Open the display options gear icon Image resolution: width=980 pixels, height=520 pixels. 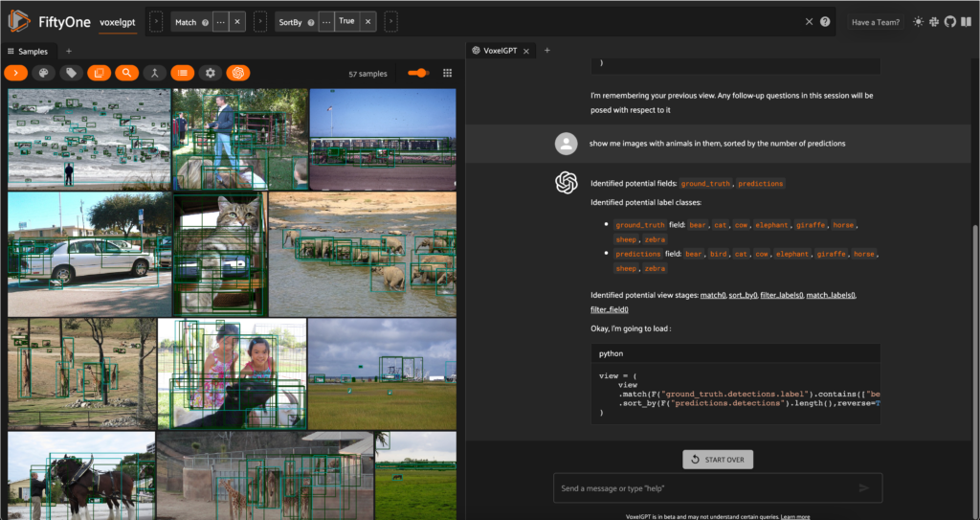click(x=210, y=73)
